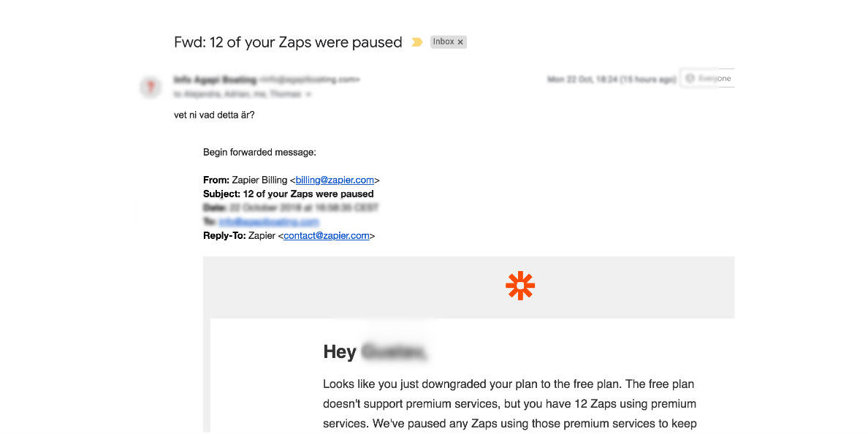Click the Mon 22 Oct timestamp
This screenshot has width=868, height=434.
611,79
